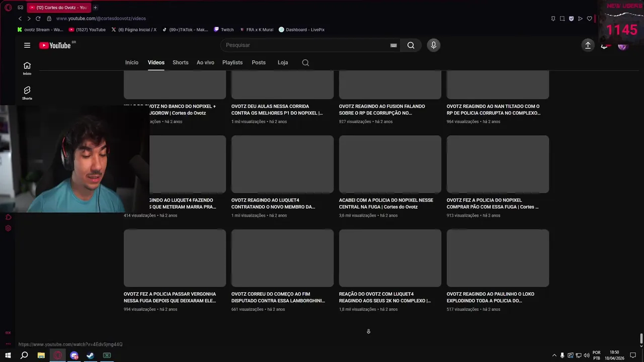Open thumbnail of PAULINHO O LOKO EXPLODINDO video
Image resolution: width=644 pixels, height=362 pixels.
498,258
